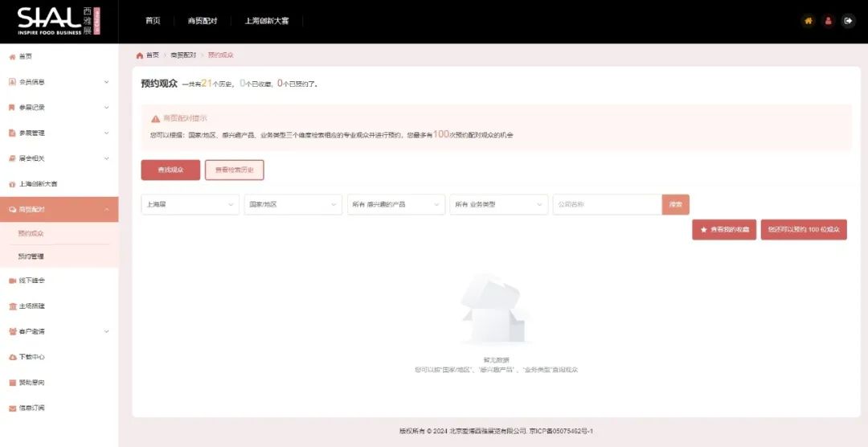Open 赞助意向 in the sidebar
Image resolution: width=868 pixels, height=447 pixels.
[32, 383]
